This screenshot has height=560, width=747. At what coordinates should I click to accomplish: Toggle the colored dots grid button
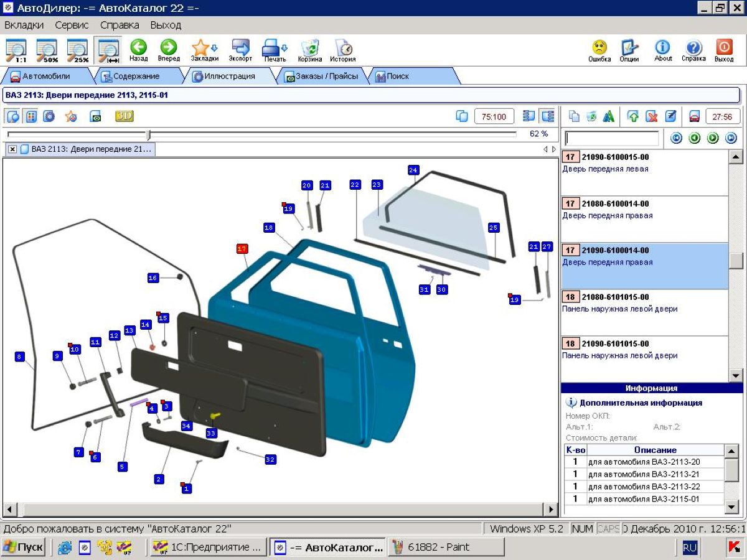click(31, 116)
